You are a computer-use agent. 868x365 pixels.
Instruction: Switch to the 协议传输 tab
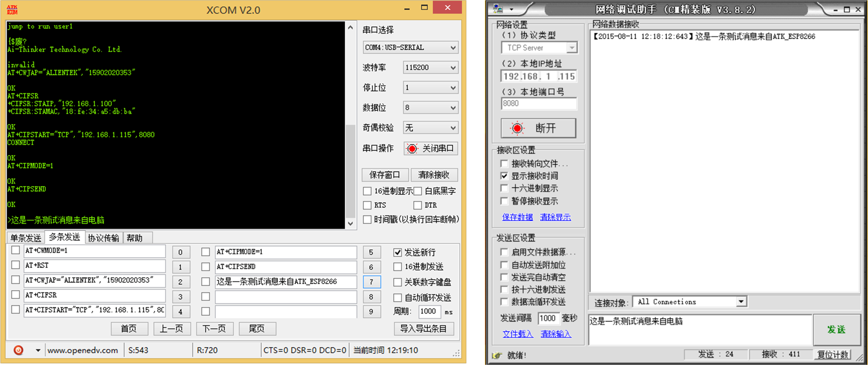[104, 238]
